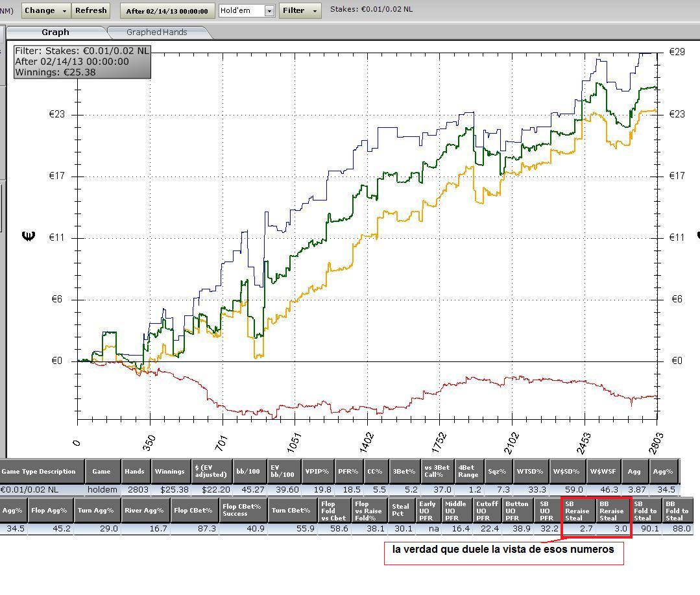Viewport: 700px width, 595px height.
Task: Click the SB Fold to Steal column header
Action: (646, 511)
